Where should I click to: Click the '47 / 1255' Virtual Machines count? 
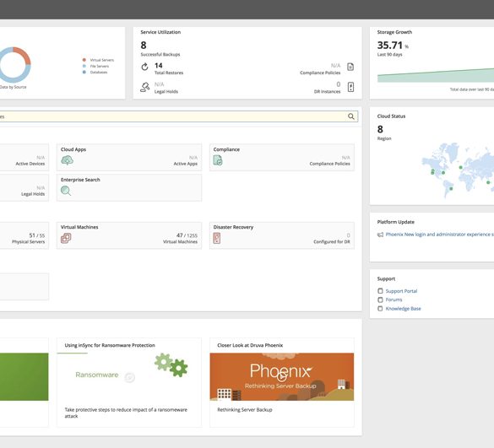click(187, 235)
